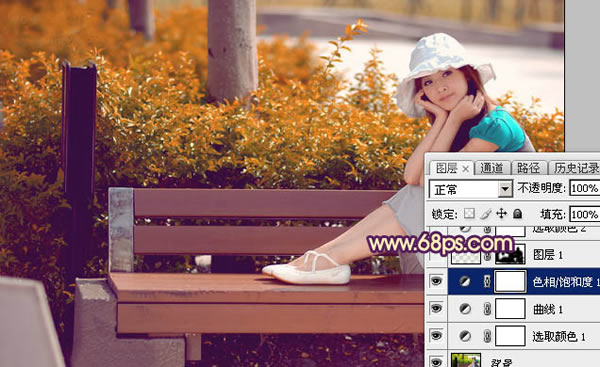600x367 pixels.
Task: Open the 历史记录 (History) tab
Action: pos(576,168)
